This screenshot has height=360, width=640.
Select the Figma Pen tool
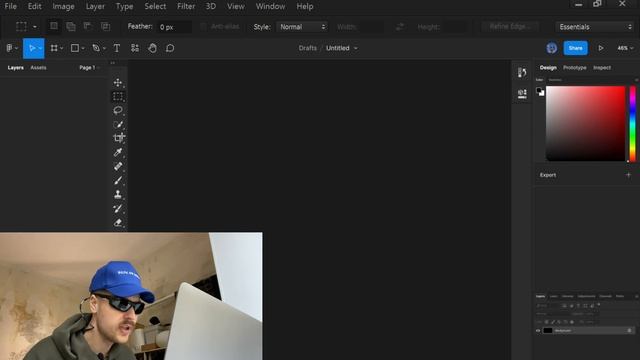click(x=96, y=48)
